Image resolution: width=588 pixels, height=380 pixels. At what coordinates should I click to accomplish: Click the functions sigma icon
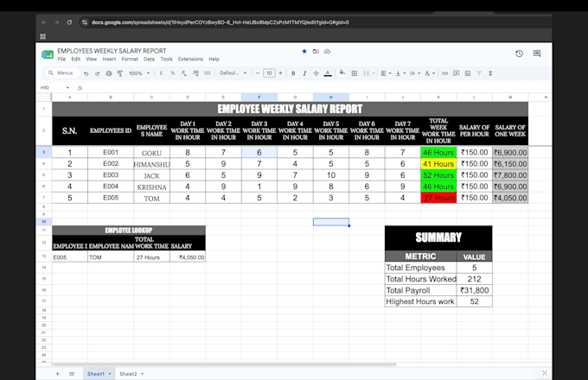coord(490,73)
